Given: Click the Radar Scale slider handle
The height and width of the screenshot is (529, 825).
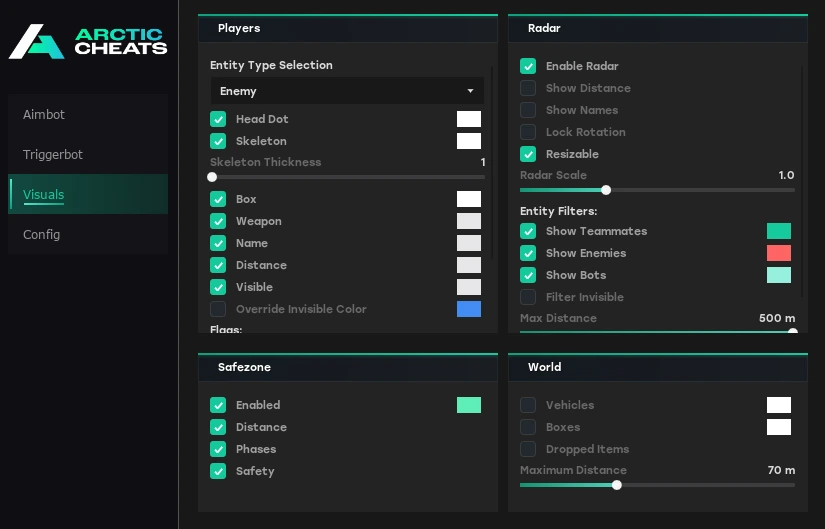Looking at the screenshot, I should click(x=606, y=189).
